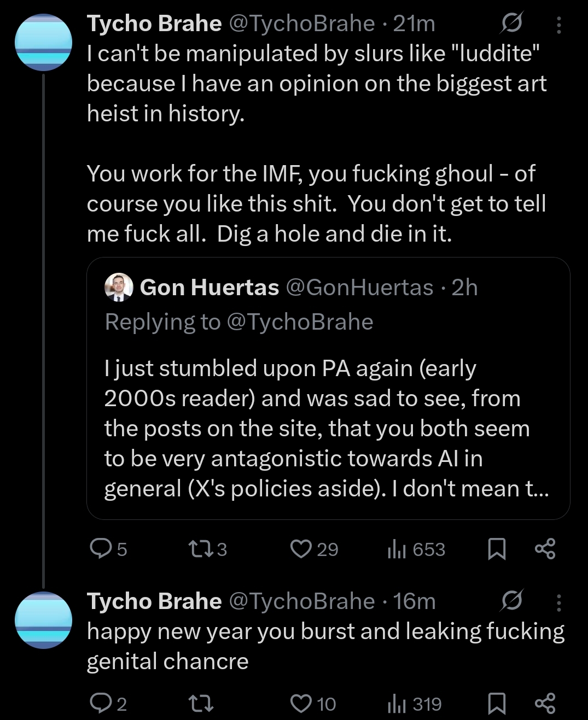Viewport: 588px width, 720px height.
Task: Open Gon Huertas profile picture
Action: pos(119,288)
